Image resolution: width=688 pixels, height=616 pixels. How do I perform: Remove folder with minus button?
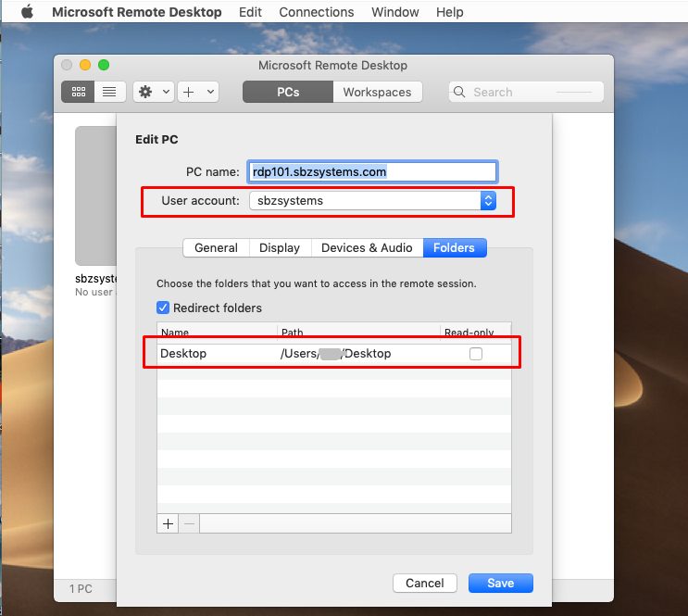point(189,523)
